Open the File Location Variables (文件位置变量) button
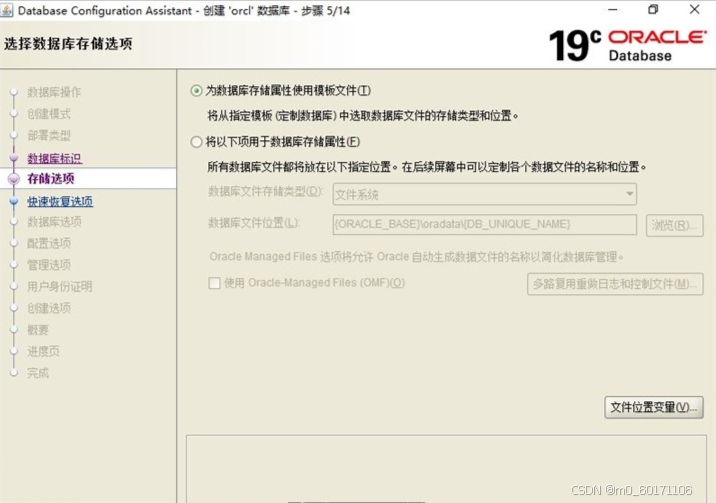Image resolution: width=716 pixels, height=503 pixels. (653, 407)
